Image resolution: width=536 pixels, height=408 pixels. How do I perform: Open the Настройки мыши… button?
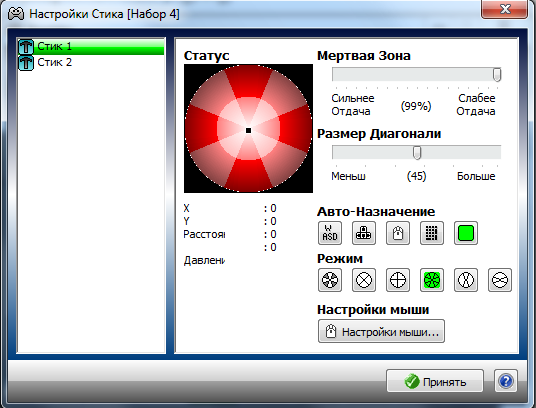[381, 331]
